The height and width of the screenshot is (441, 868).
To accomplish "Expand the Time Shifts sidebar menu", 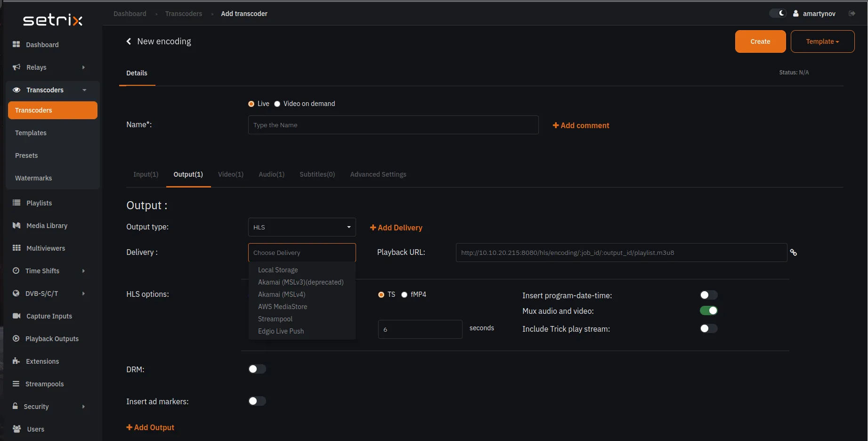I will point(43,271).
